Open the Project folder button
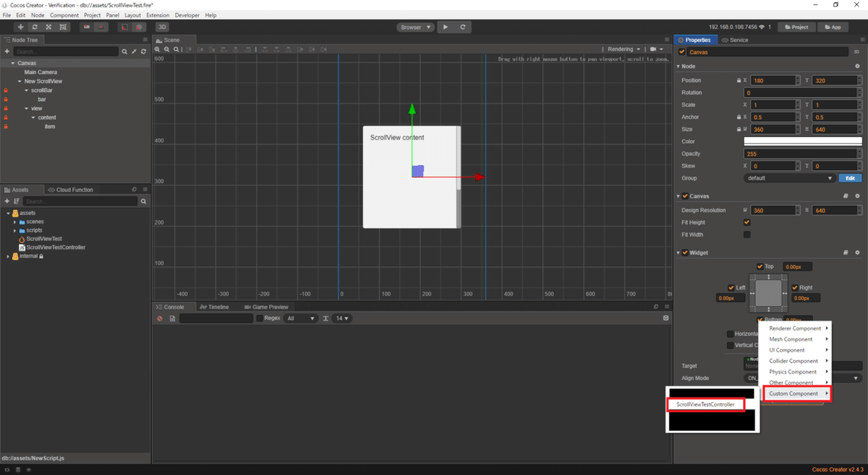The height and width of the screenshot is (475, 868). [x=796, y=27]
